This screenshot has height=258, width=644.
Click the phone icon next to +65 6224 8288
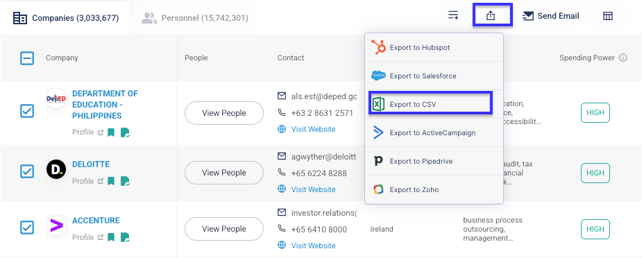(x=282, y=173)
